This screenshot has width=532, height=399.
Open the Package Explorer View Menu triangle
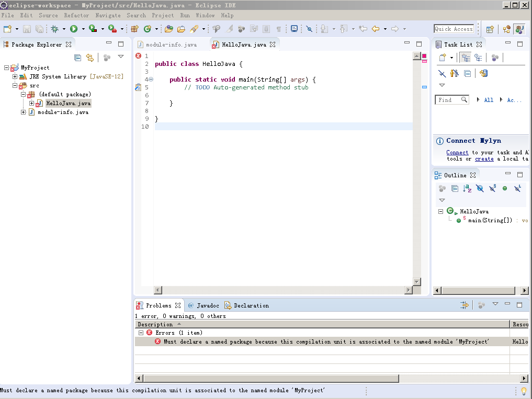tap(121, 56)
